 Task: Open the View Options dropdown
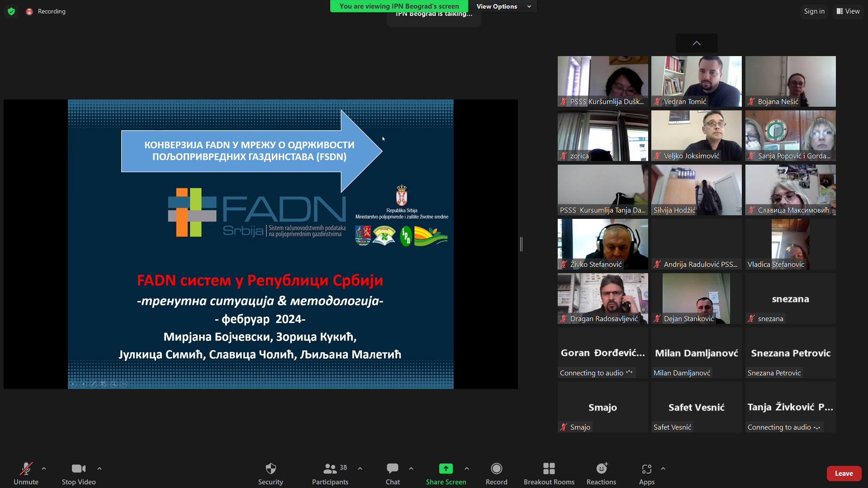[503, 6]
